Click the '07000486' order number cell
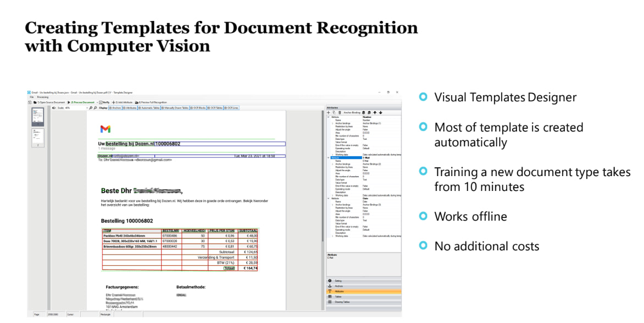 click(x=170, y=236)
